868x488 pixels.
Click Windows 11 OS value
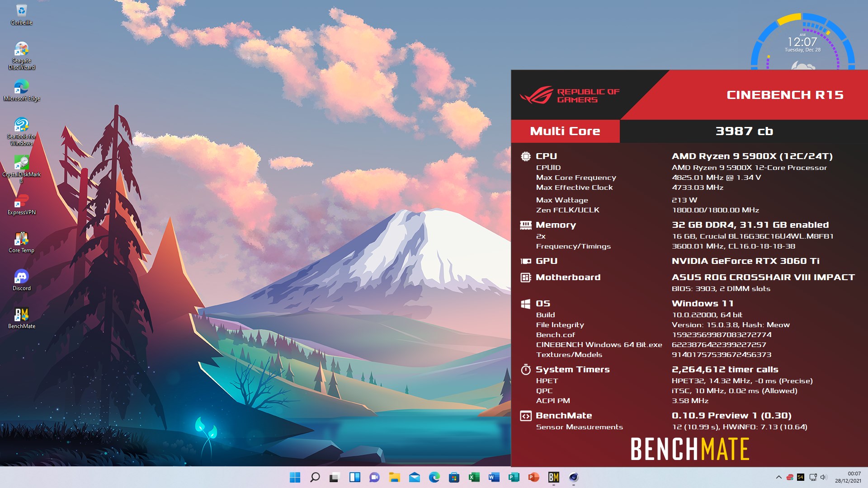point(703,304)
